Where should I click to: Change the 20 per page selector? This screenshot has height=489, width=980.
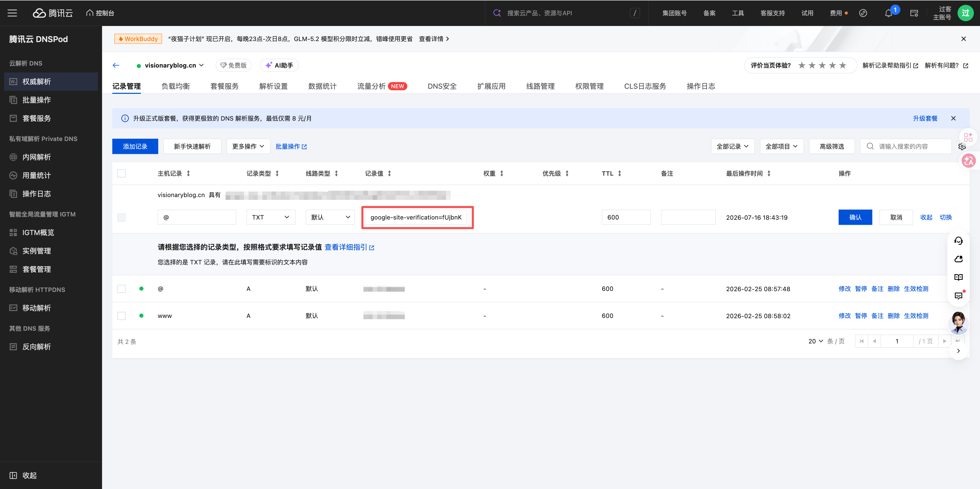816,341
